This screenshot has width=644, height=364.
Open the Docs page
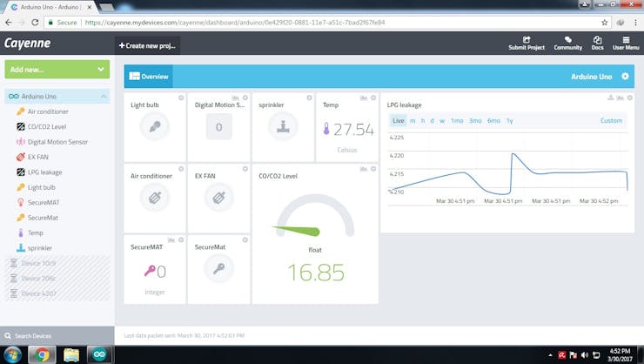[598, 44]
